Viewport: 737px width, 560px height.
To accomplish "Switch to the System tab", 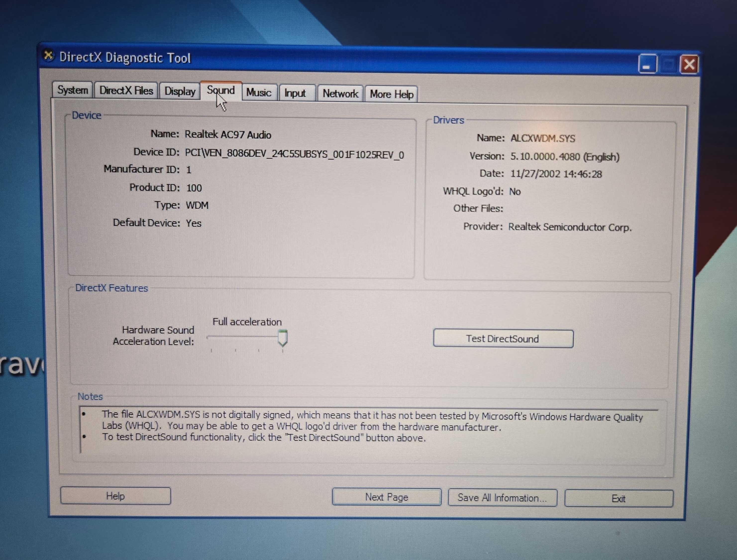I will tap(72, 90).
